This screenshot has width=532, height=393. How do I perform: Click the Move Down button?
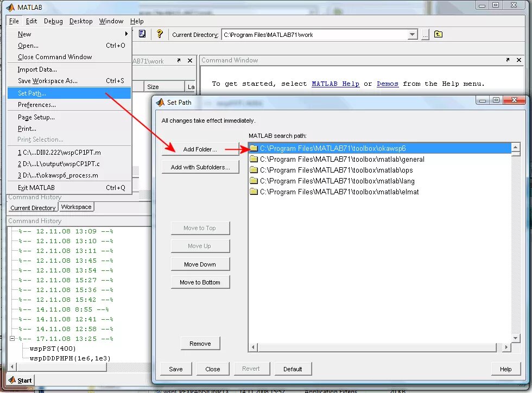coord(200,264)
